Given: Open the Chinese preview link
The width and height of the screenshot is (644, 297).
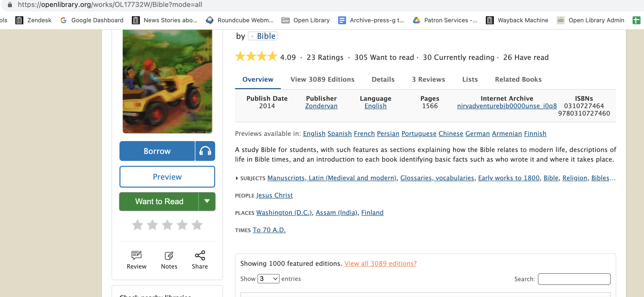Looking at the screenshot, I should tap(451, 134).
